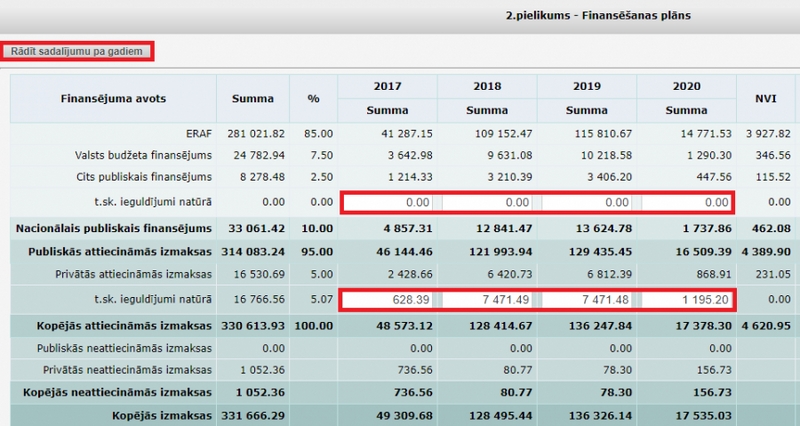Click the '2.pielikums - Finansēšanas plāns' title
The image size is (800, 426).
pos(600,16)
